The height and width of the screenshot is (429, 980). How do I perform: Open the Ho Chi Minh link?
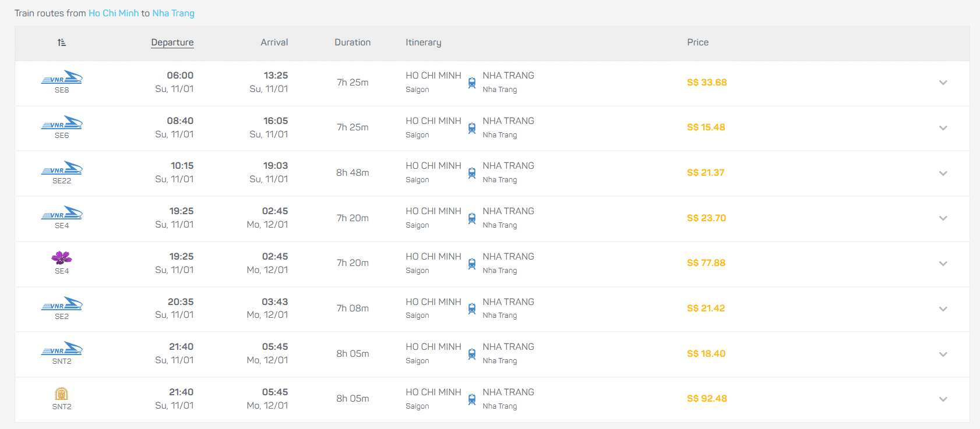pos(114,13)
